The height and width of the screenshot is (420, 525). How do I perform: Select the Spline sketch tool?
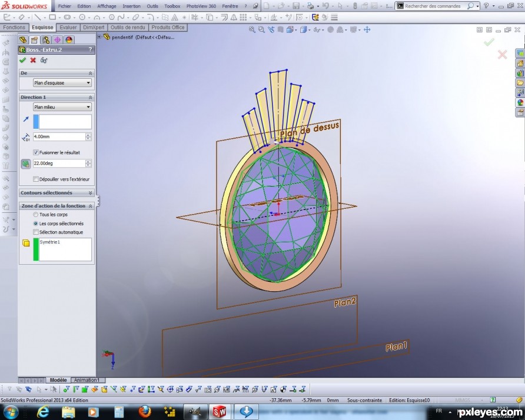[121, 17]
